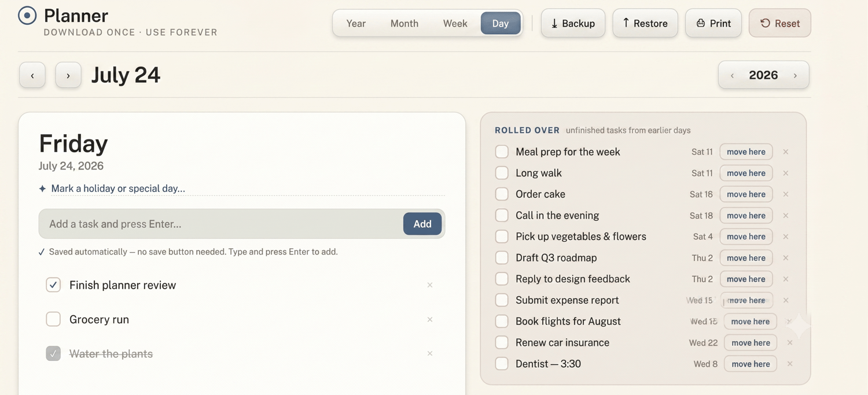Switch to the Month view tab
The height and width of the screenshot is (395, 868).
404,24
